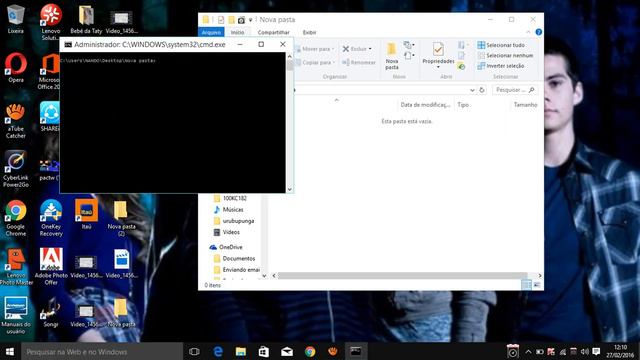This screenshot has width=640, height=360.
Task: Sort by Data de modificação column
Action: 425,105
